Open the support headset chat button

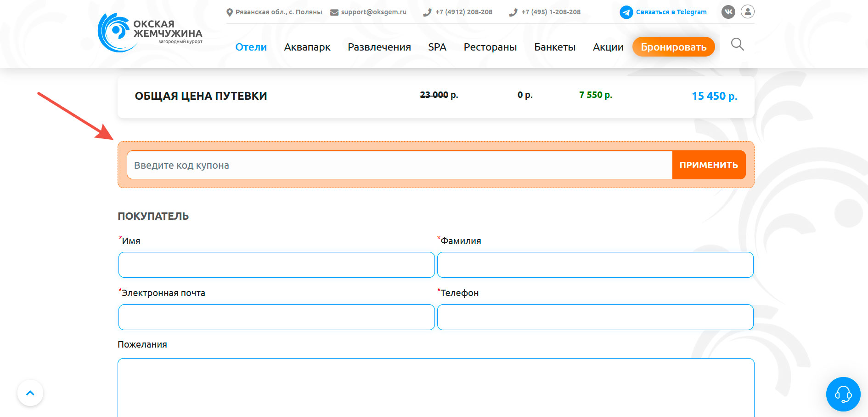click(843, 394)
